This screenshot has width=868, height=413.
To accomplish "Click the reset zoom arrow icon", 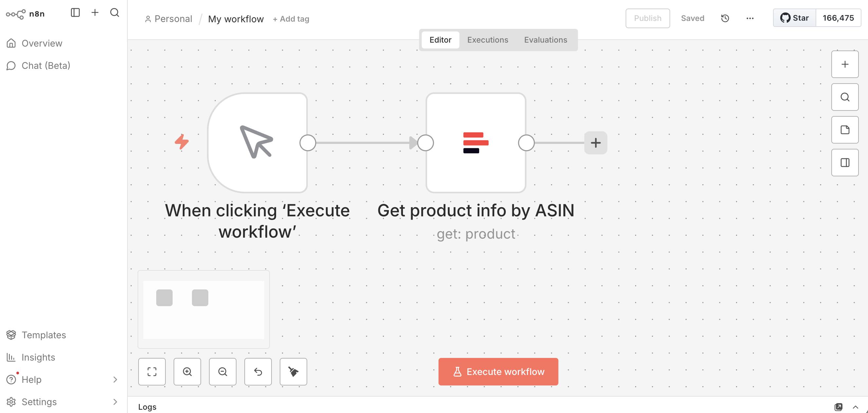I will (x=258, y=372).
